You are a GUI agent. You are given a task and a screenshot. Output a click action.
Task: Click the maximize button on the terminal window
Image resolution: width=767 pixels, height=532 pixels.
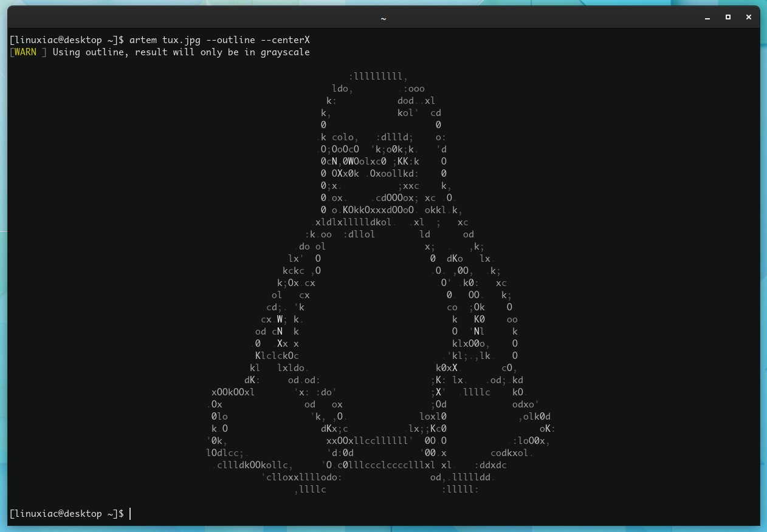pyautogui.click(x=727, y=18)
